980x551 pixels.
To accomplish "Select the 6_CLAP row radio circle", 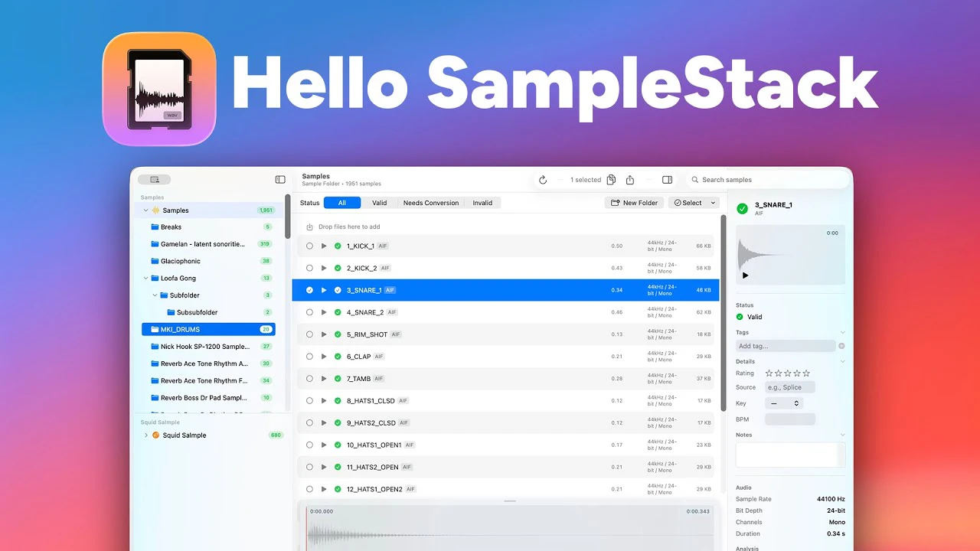I will (x=309, y=357).
